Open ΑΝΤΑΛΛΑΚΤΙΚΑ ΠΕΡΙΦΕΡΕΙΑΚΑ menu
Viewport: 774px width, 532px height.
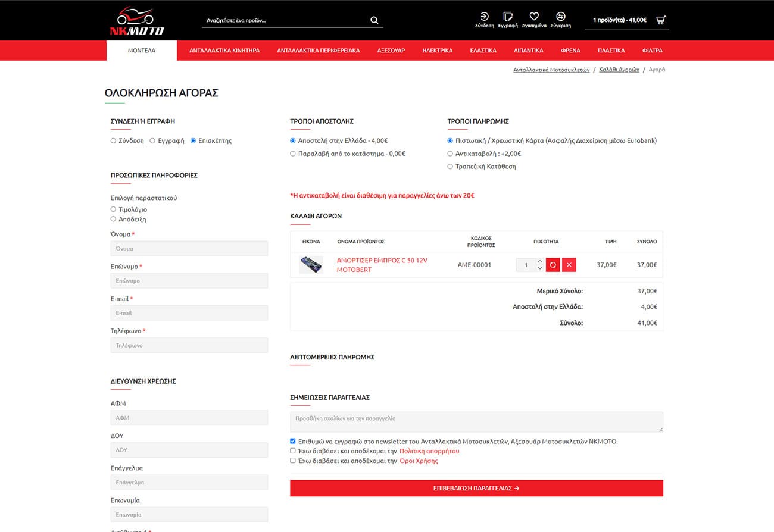[x=319, y=51]
